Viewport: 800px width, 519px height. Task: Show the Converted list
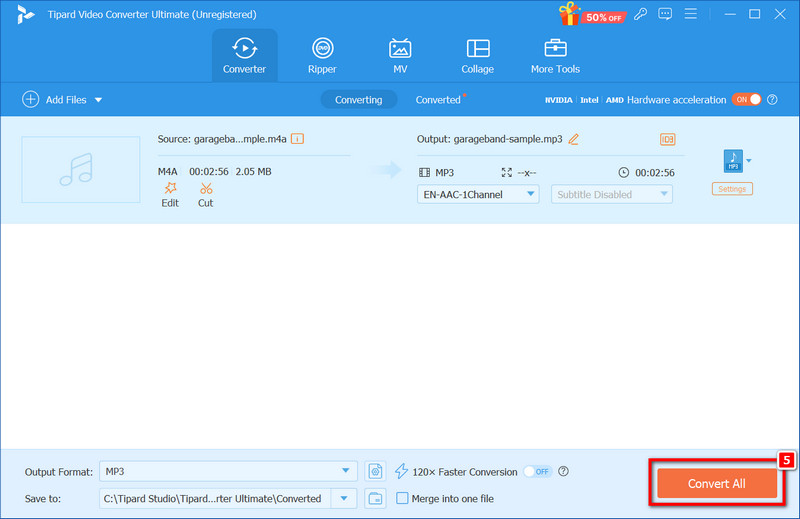pos(438,100)
